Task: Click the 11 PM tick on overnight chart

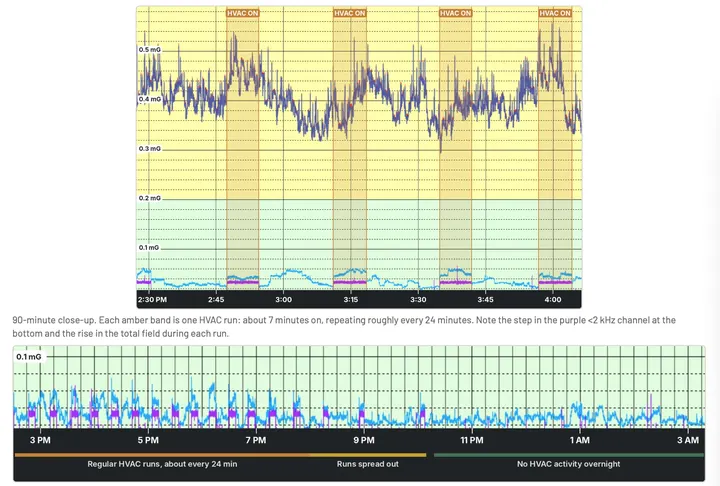Action: click(x=472, y=440)
